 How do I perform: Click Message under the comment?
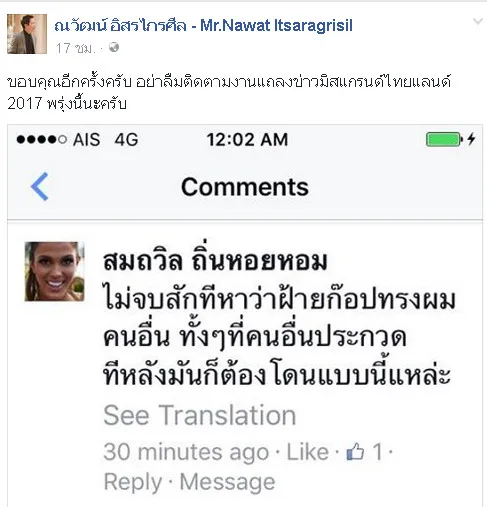(228, 482)
